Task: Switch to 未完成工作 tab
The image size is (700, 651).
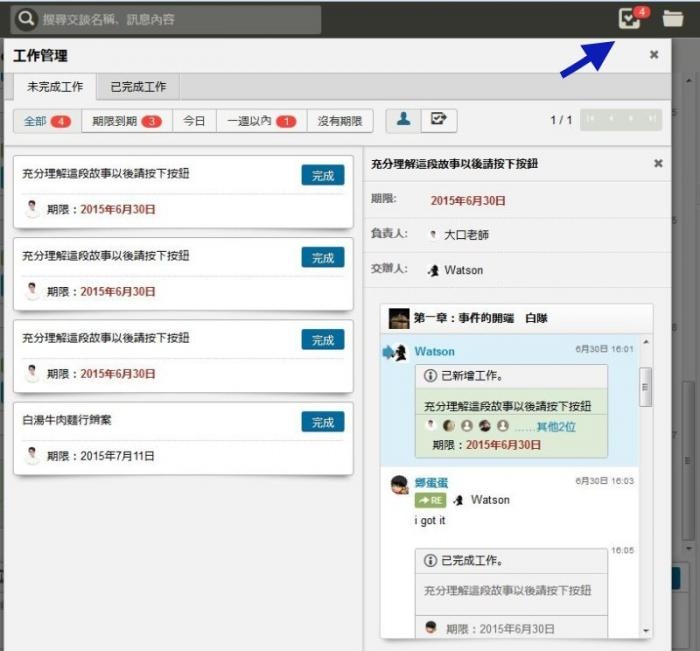Action: click(55, 87)
